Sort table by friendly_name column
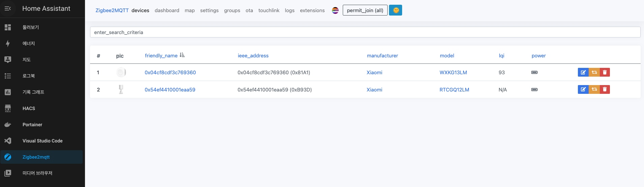Viewport: 644px width, 187px height. 161,56
